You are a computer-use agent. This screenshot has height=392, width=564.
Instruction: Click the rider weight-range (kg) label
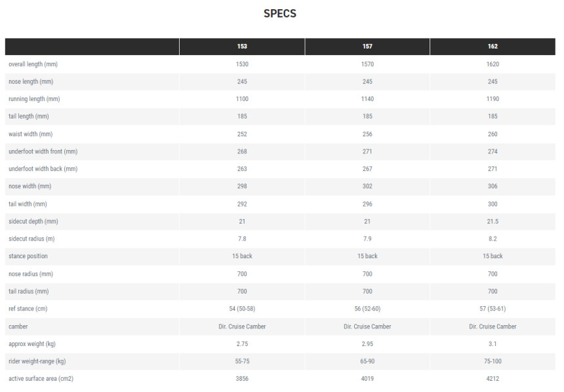(37, 361)
